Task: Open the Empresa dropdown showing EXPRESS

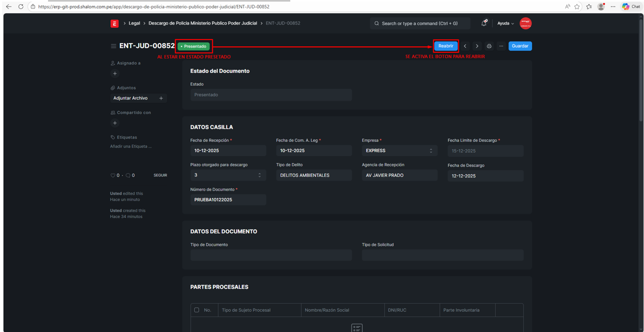Action: tap(399, 151)
